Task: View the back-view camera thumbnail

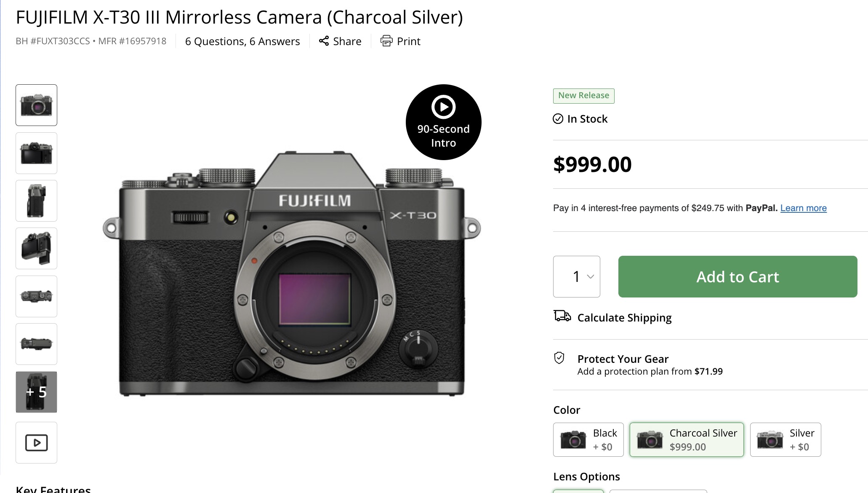Action: pos(36,153)
